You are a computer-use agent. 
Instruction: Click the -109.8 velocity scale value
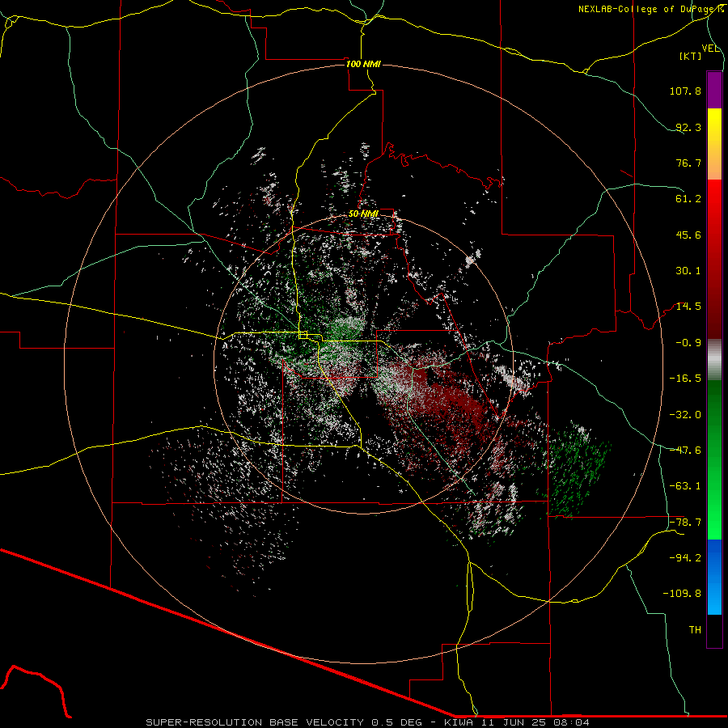point(682,594)
